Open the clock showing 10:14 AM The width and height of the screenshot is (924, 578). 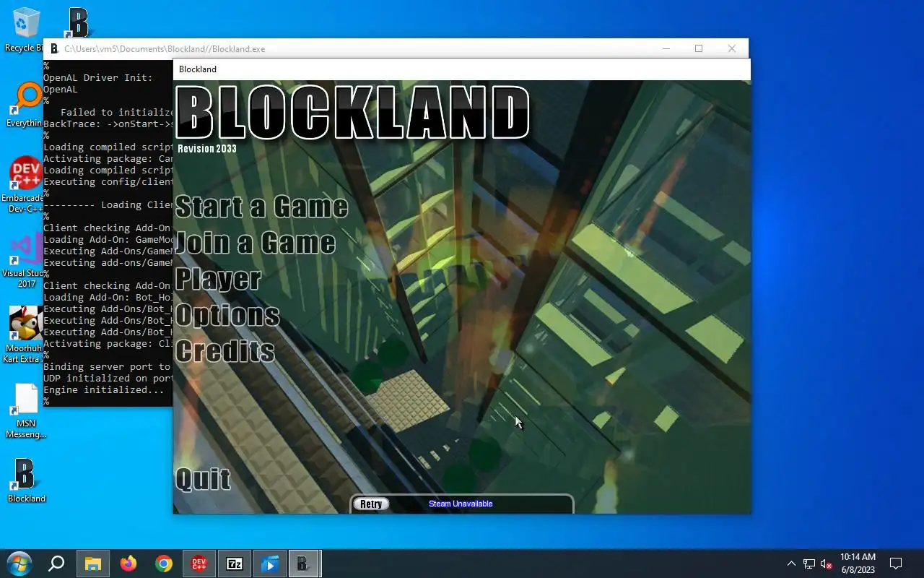pyautogui.click(x=858, y=564)
